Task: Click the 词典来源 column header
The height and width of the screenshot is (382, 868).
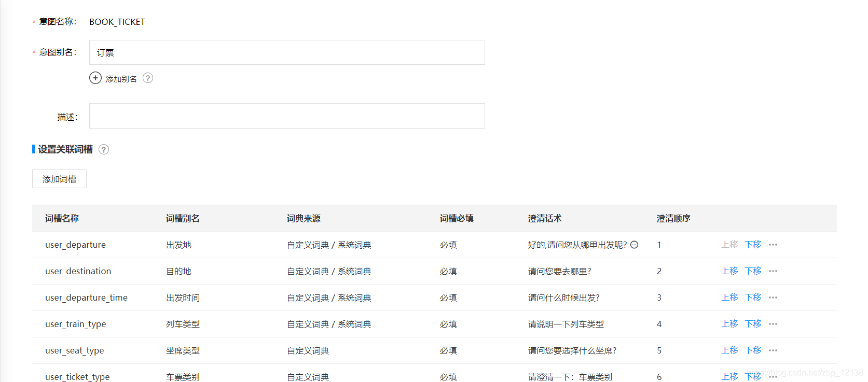Action: 304,218
